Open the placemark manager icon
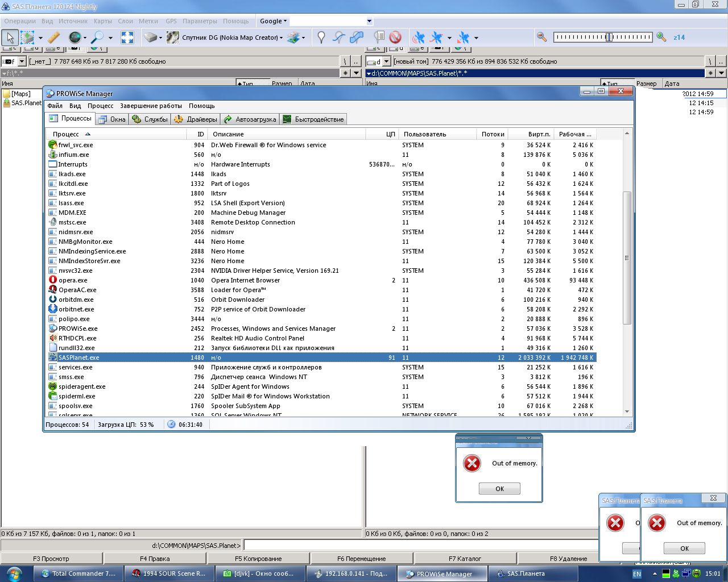Viewport: 728px width, 582px height. 379,38
